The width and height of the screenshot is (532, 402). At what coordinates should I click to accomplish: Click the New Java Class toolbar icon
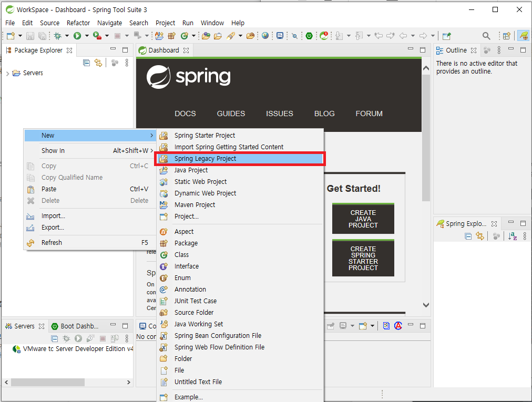pyautogui.click(x=185, y=36)
